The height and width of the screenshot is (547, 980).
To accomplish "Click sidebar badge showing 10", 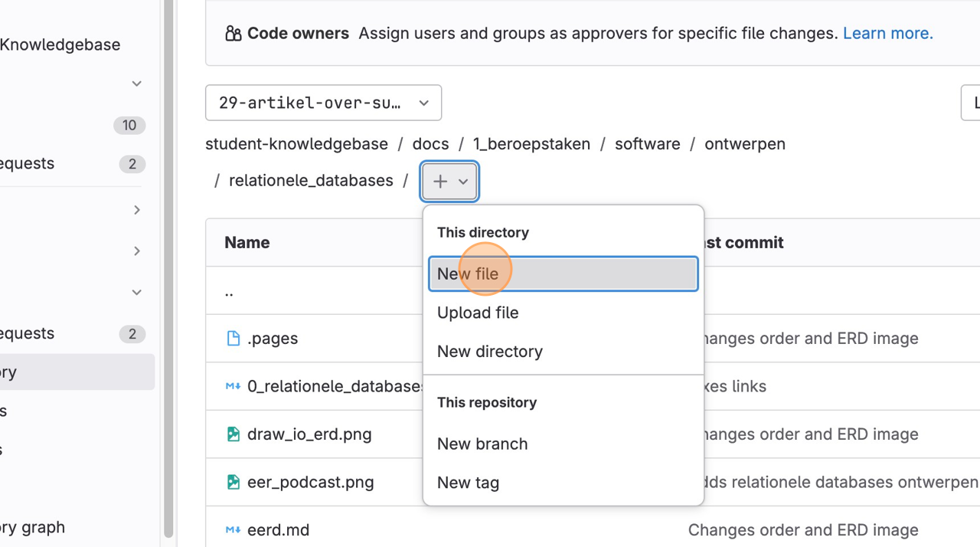I will click(129, 126).
